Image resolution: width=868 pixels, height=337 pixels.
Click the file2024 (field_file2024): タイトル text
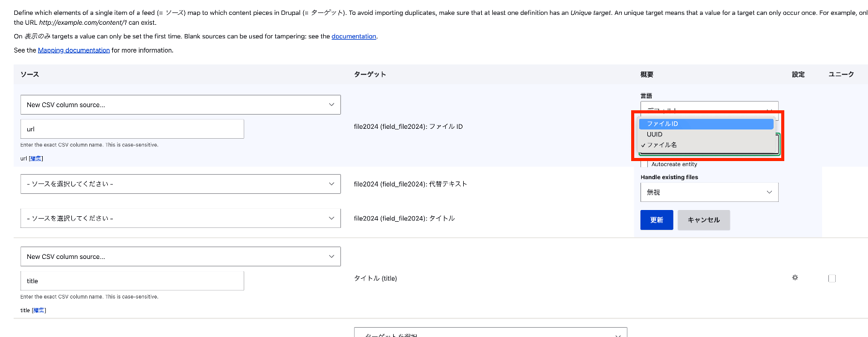point(404,218)
